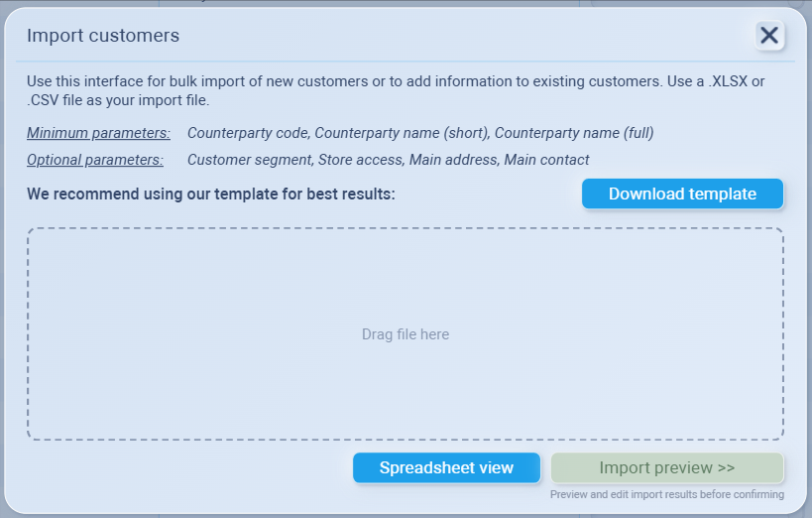Click the Import customers dialog title
The height and width of the screenshot is (518, 812).
coord(103,36)
